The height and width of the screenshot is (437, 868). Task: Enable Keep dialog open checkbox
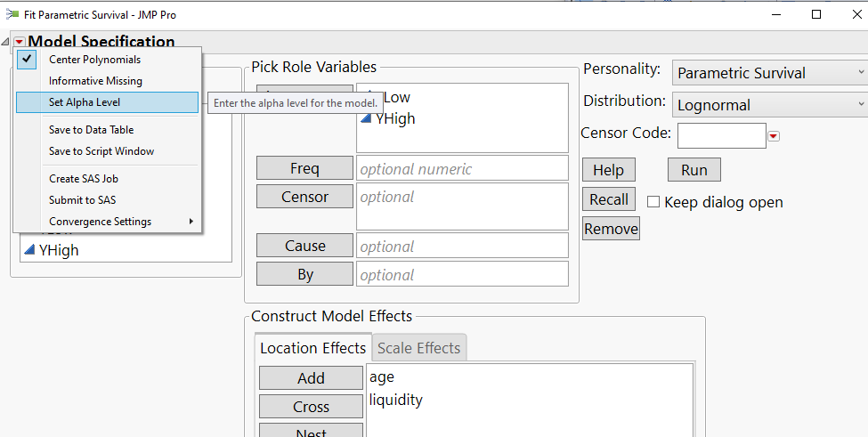point(653,202)
